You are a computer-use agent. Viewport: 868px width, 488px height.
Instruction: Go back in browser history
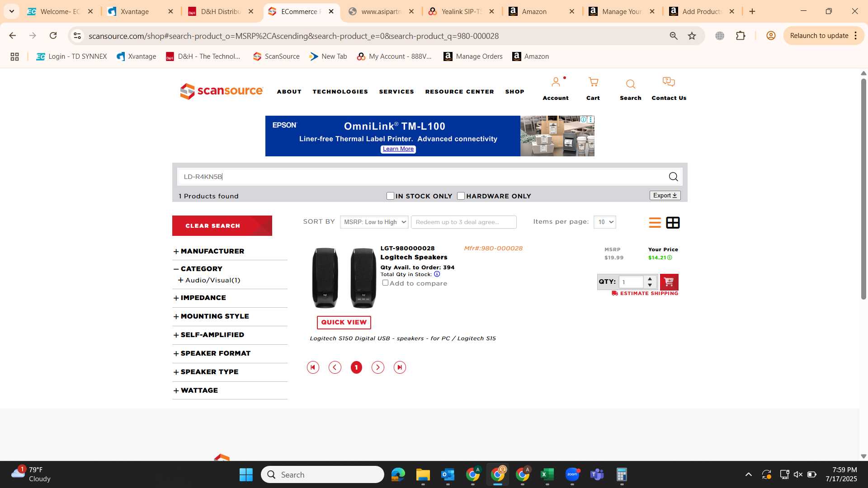pos(13,36)
